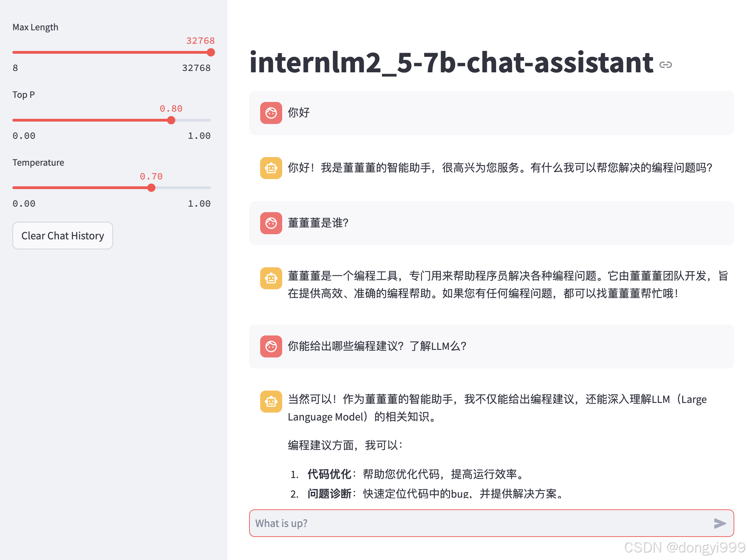Viewport: 747px width, 560px height.
Task: Click the 董董董是谁? user message text
Action: [x=318, y=223]
